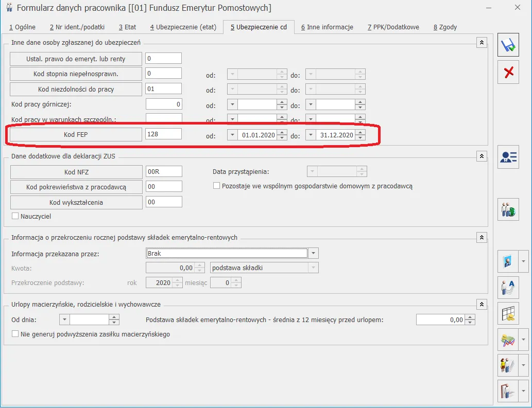Cancel changes with the red X icon

click(x=508, y=72)
